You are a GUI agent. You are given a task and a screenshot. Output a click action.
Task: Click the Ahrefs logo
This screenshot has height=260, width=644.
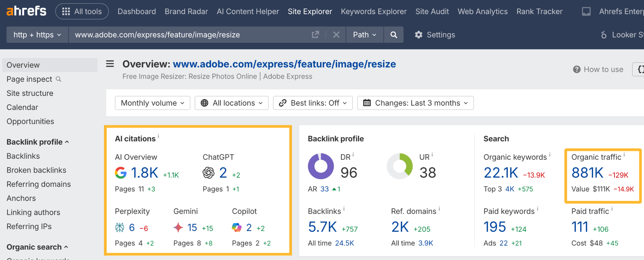coord(26,11)
